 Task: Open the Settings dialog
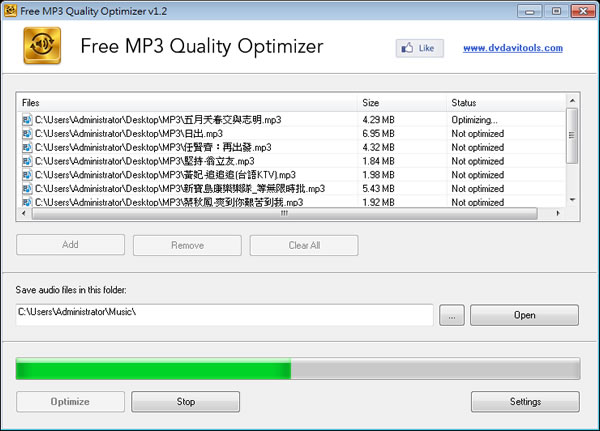524,402
